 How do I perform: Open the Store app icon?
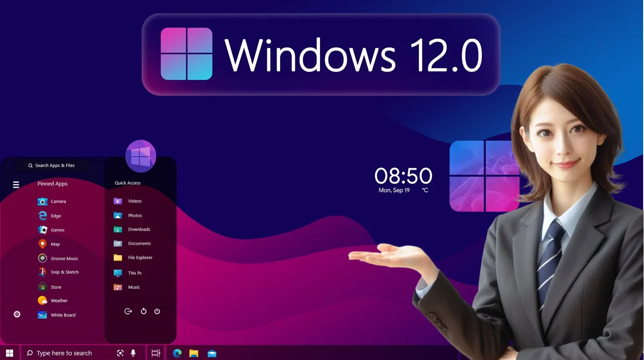point(42,287)
